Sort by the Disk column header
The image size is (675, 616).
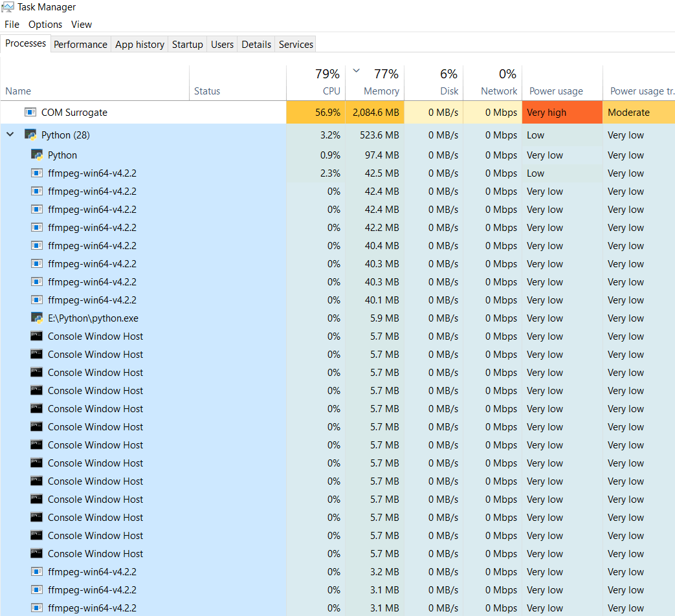[434, 83]
